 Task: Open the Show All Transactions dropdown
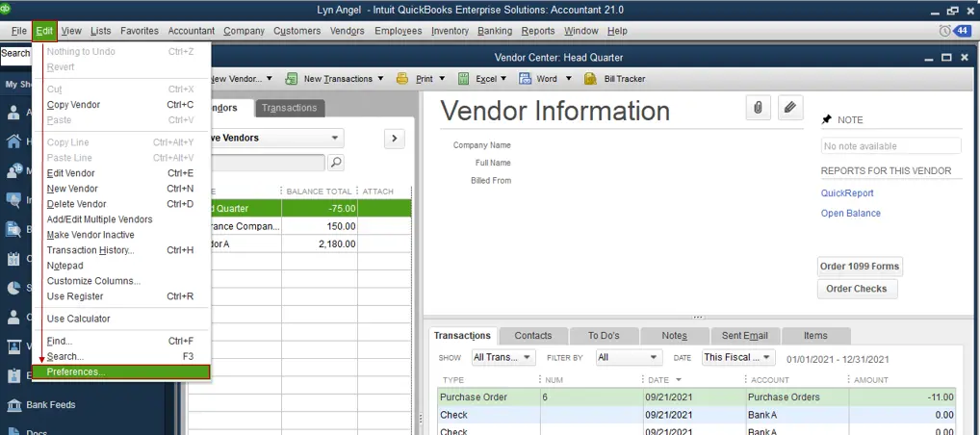pos(503,357)
